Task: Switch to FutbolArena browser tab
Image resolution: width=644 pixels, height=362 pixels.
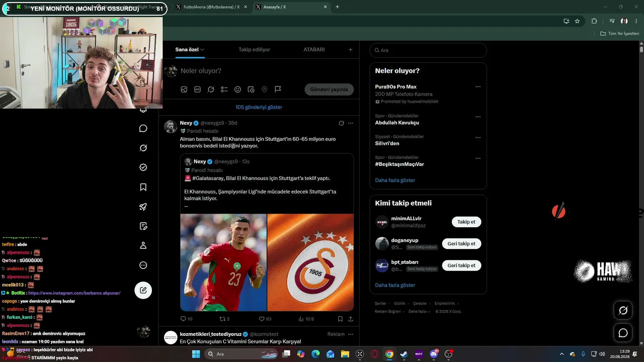Action: [207, 7]
